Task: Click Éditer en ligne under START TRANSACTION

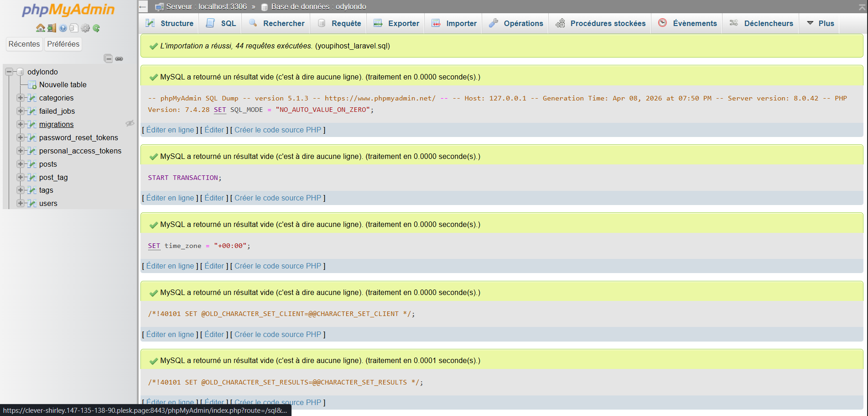Action: [x=170, y=198]
